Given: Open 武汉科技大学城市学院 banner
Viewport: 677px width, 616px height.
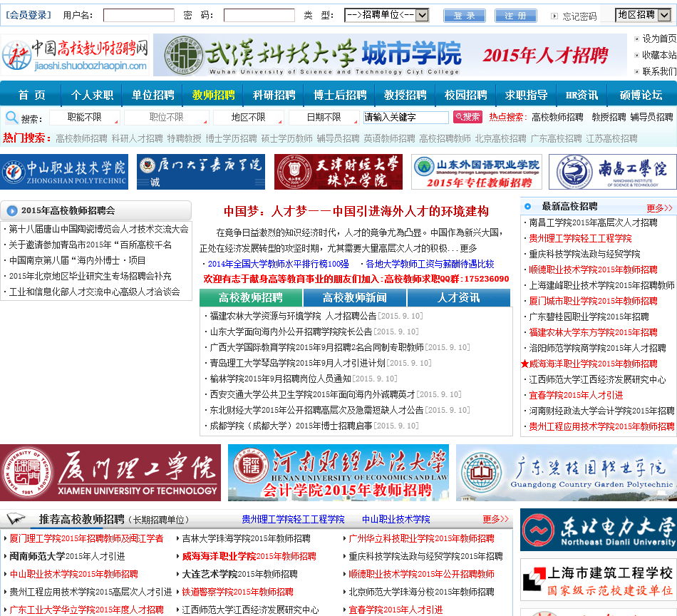Looking at the screenshot, I should (x=390, y=56).
